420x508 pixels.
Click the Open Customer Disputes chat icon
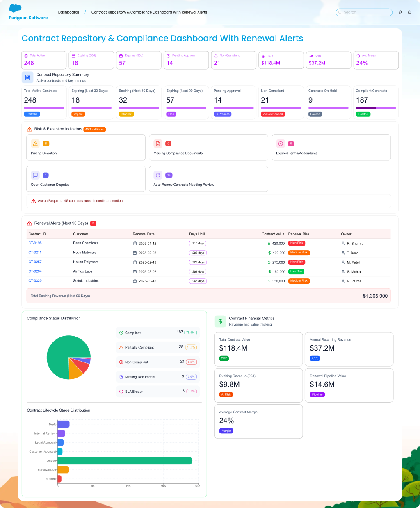[35, 175]
